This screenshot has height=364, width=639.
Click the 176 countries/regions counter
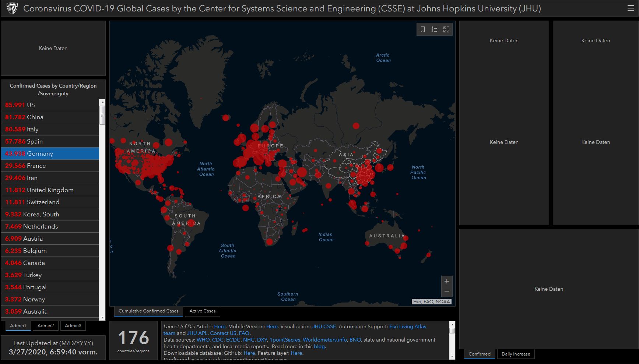click(x=133, y=340)
